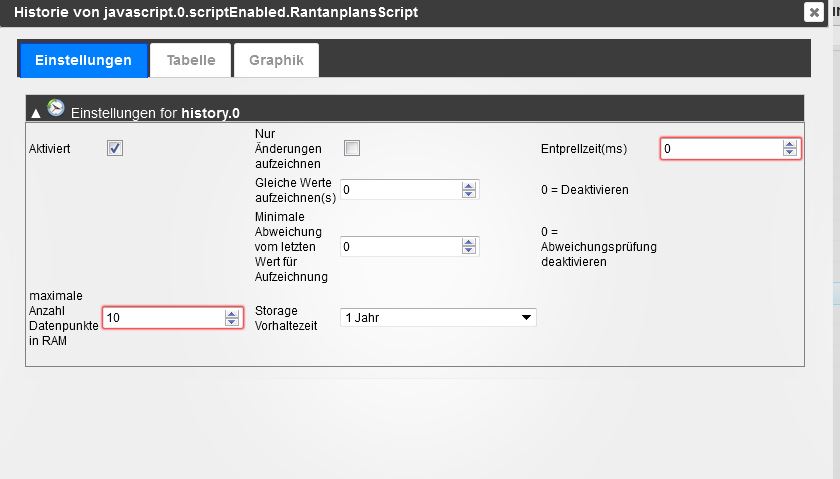Raise Minimale Abweichung value with up arrow
The height and width of the screenshot is (479, 840).
(469, 241)
